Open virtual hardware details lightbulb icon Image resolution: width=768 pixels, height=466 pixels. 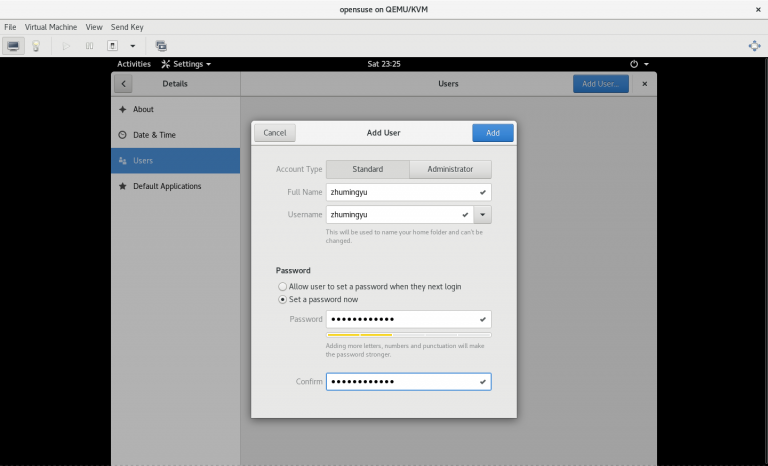tap(36, 46)
